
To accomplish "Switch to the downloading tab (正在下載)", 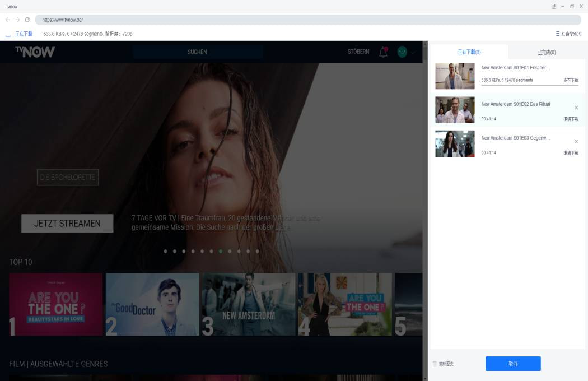I will click(469, 52).
